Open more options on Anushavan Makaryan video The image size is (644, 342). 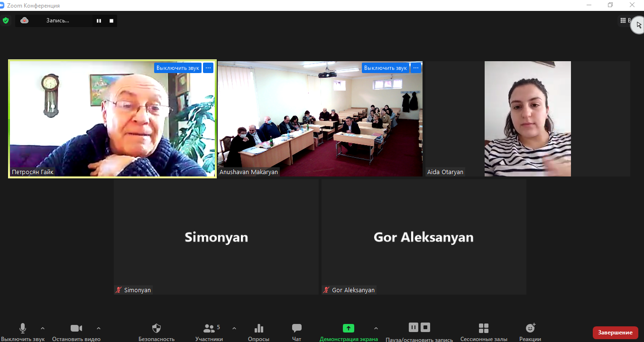(416, 68)
